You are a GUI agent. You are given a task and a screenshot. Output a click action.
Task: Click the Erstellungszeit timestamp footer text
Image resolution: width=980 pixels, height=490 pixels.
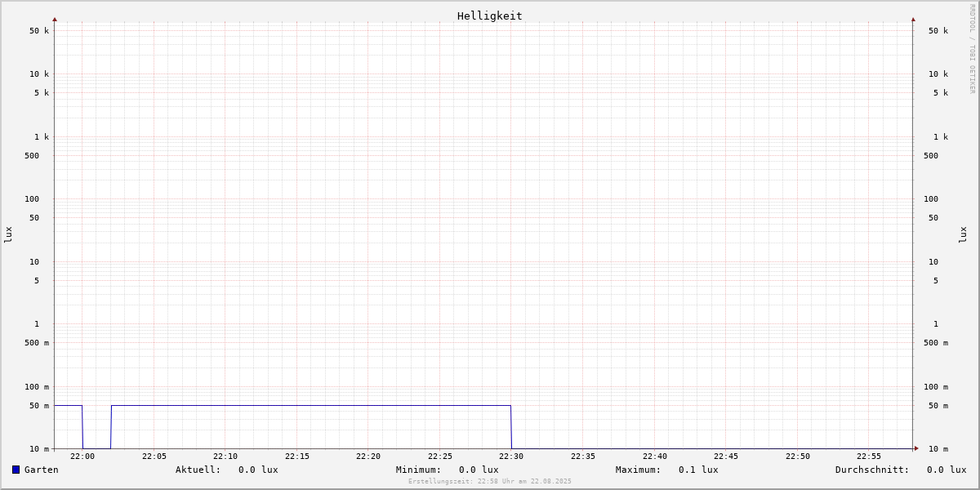490,482
